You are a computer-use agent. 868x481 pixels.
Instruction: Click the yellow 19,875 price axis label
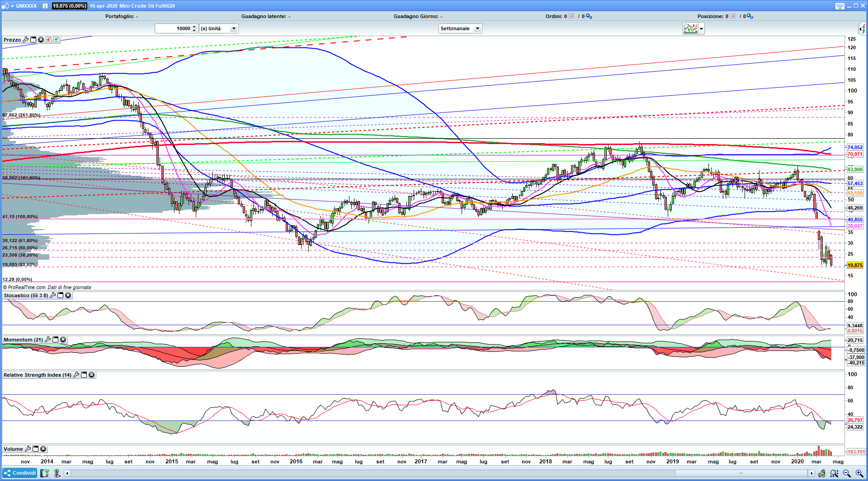855,265
